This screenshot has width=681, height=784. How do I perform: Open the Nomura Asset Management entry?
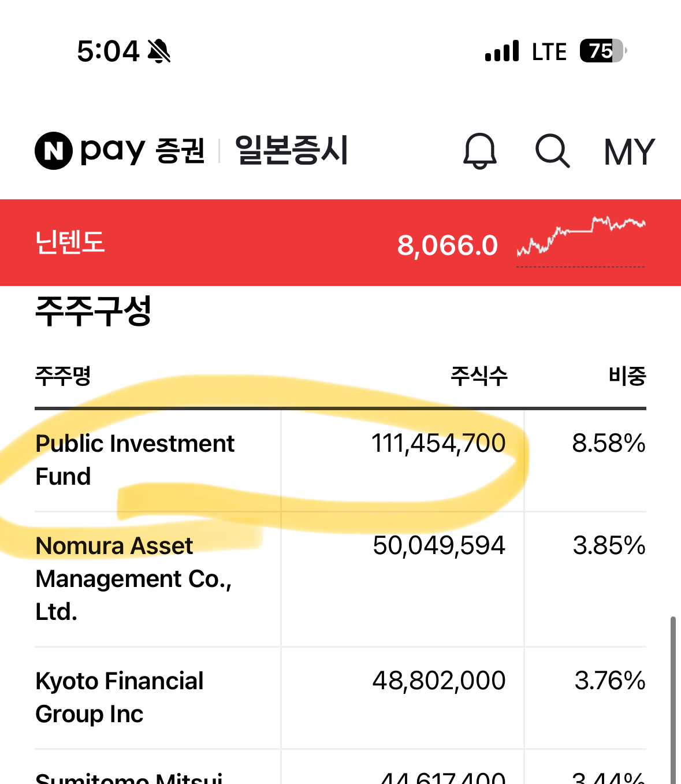point(231,578)
